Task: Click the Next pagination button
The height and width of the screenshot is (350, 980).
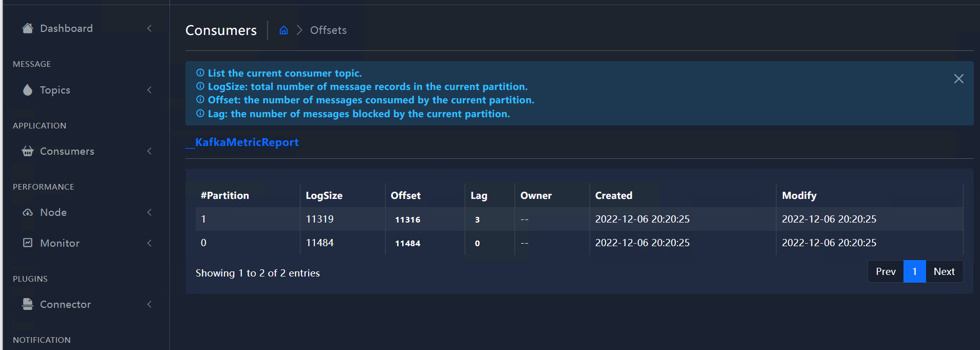Action: (x=944, y=271)
